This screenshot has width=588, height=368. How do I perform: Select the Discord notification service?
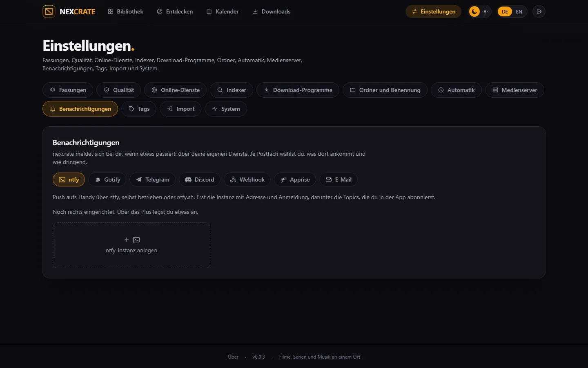(x=200, y=180)
